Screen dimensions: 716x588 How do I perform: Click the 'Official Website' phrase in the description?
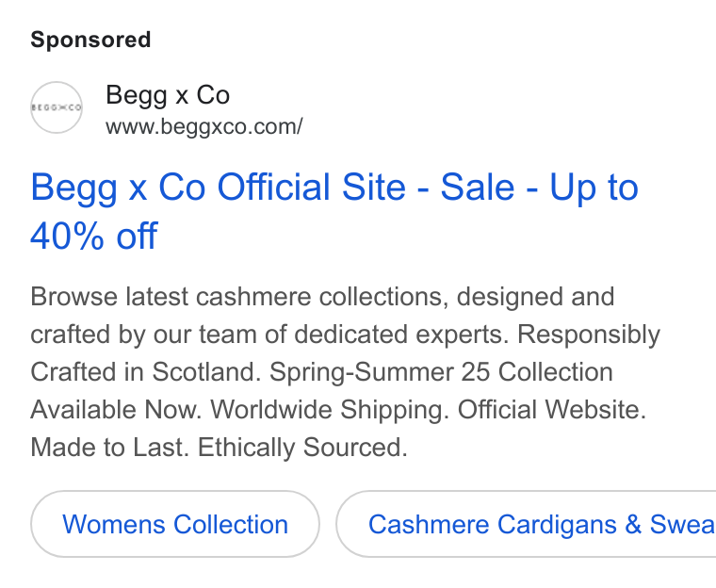pos(552,409)
